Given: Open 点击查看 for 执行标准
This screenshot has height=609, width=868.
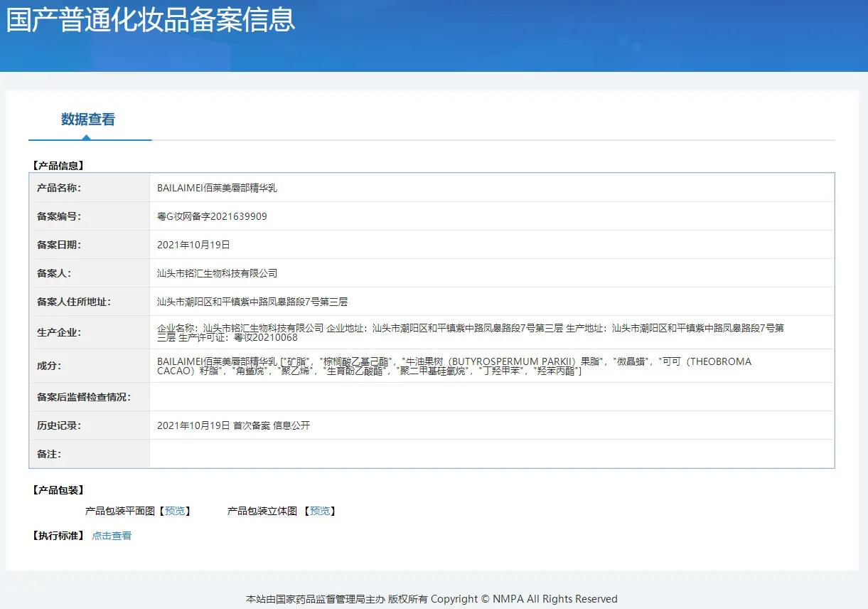Looking at the screenshot, I should coord(112,536).
